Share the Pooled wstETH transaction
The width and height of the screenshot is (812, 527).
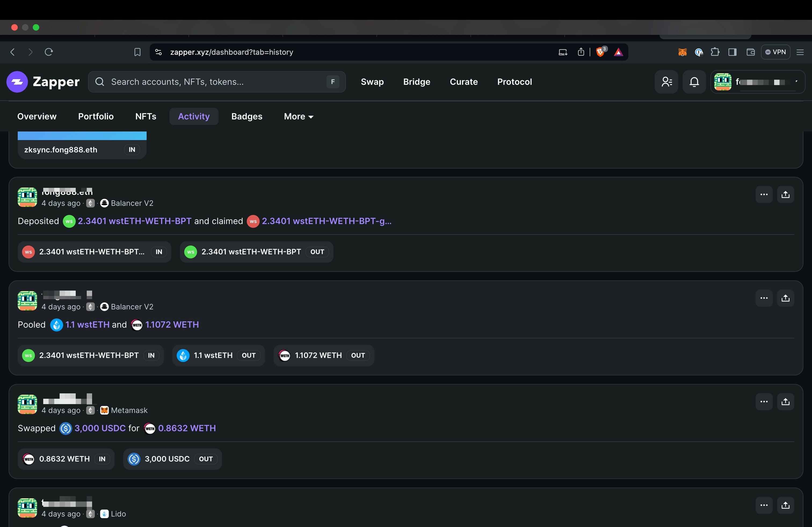pos(785,298)
